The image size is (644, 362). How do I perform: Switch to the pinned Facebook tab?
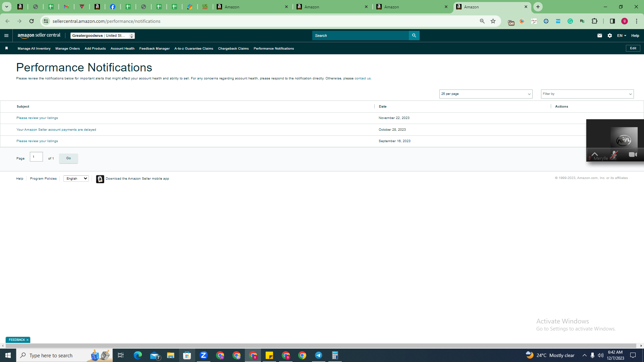pos(113,7)
